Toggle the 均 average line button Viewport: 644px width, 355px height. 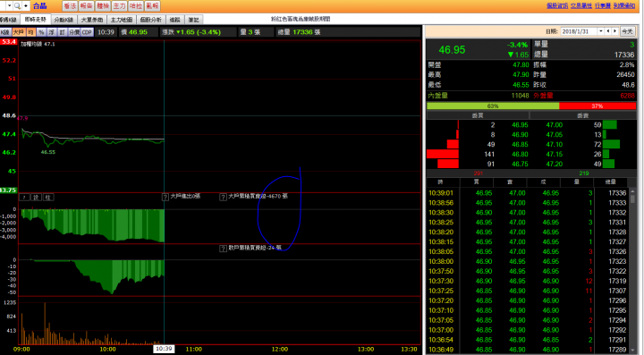coord(30,32)
